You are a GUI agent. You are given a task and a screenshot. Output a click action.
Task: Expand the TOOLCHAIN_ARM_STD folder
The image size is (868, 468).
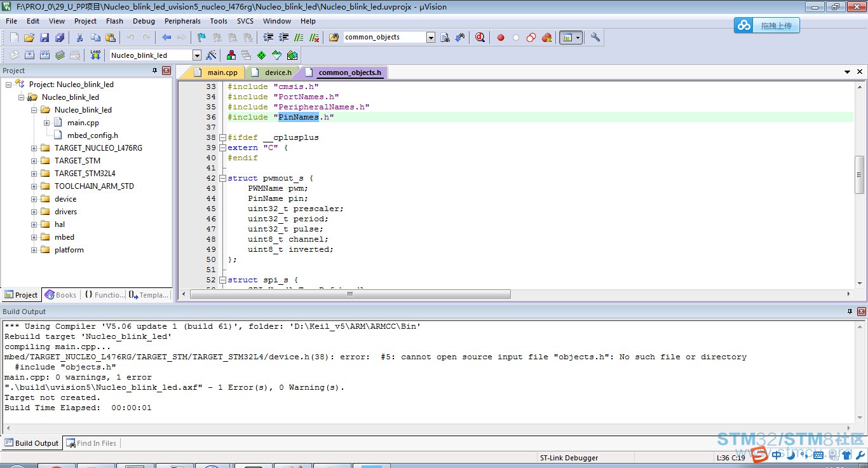(34, 186)
